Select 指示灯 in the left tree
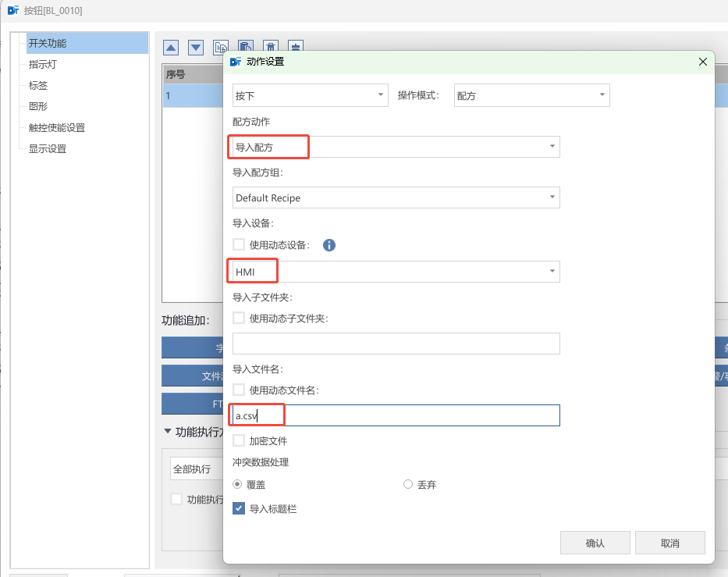This screenshot has width=728, height=577. click(43, 64)
